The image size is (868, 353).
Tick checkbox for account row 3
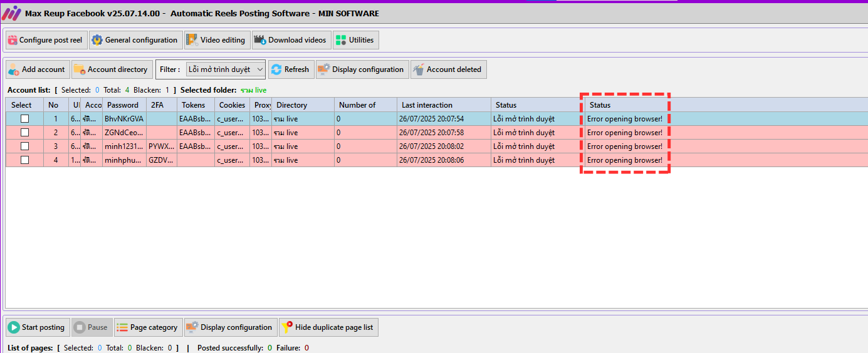click(24, 146)
